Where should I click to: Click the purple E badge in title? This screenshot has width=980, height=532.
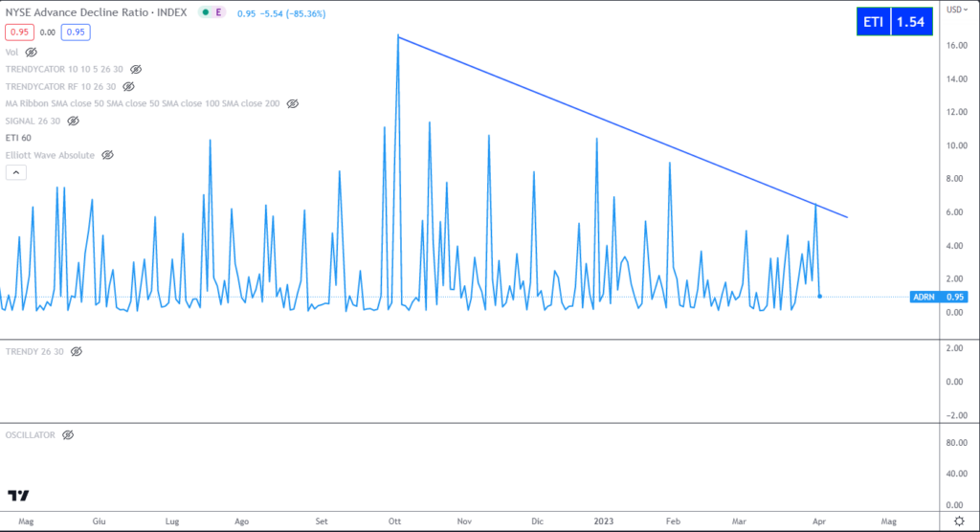pyautogui.click(x=219, y=12)
